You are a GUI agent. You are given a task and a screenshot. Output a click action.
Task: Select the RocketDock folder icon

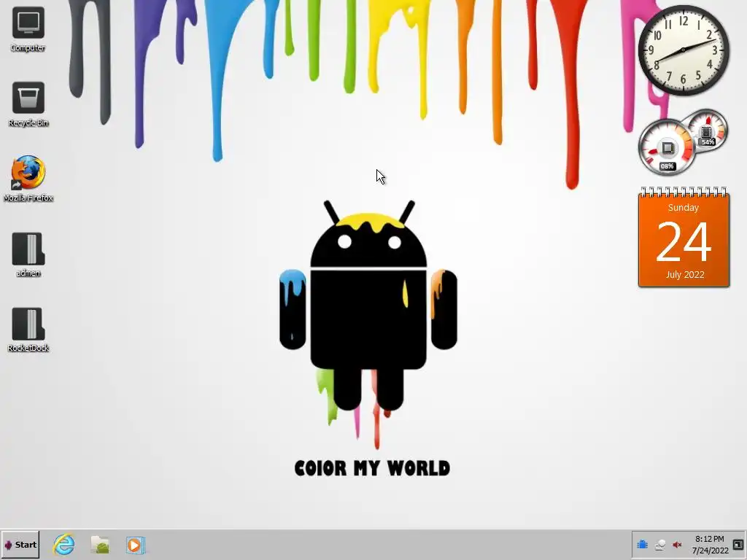point(28,330)
